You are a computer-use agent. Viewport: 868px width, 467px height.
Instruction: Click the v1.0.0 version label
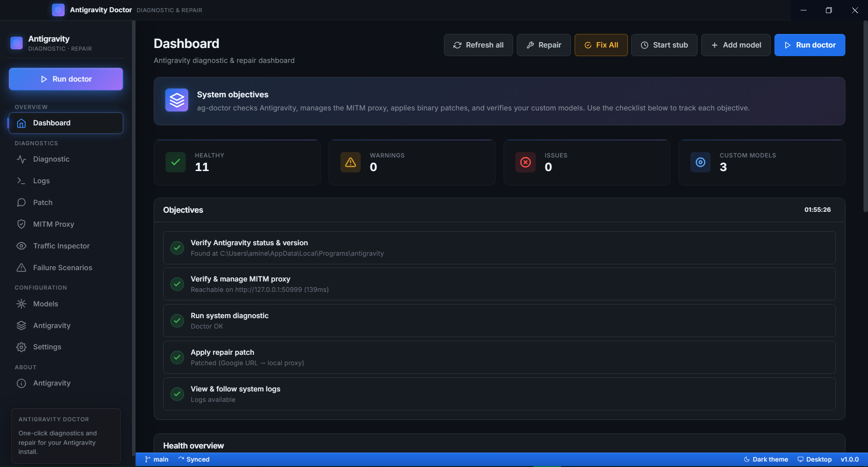(x=849, y=459)
